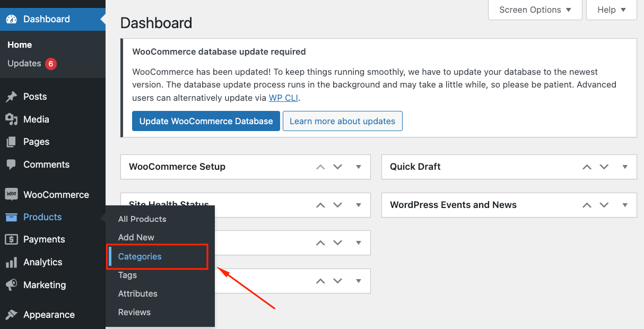Move WordPress Events and News down
The image size is (644, 329).
pos(604,205)
